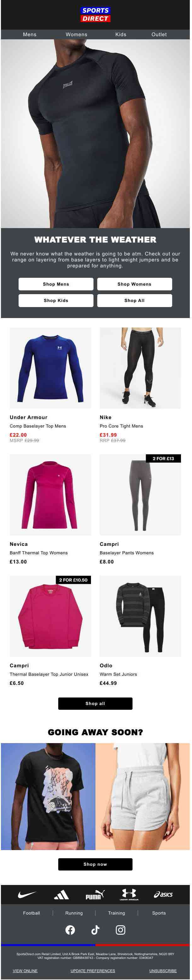Open the Update Preferences link
This screenshot has height=980, width=192.
[93, 971]
